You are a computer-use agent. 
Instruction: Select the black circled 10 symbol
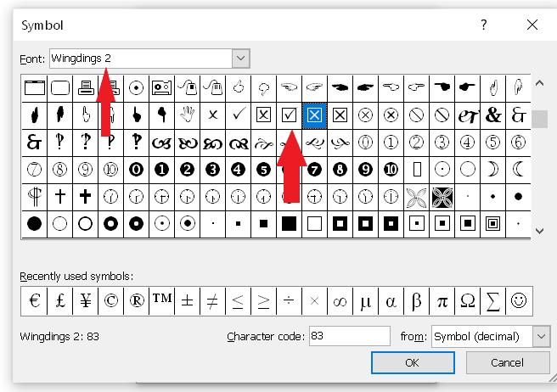point(391,170)
